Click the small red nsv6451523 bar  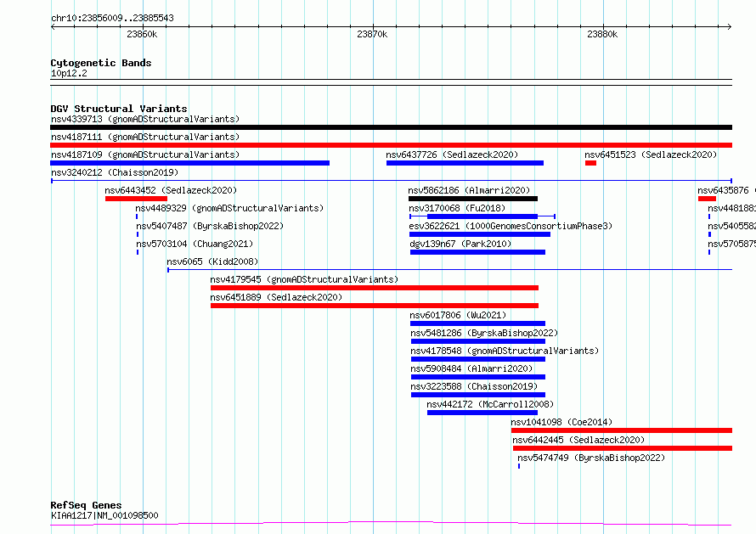click(x=590, y=163)
